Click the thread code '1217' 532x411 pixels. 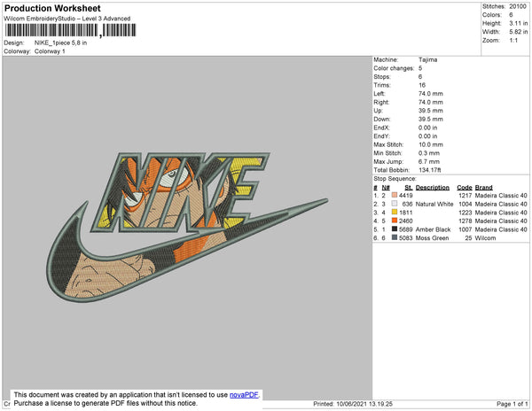pyautogui.click(x=465, y=196)
